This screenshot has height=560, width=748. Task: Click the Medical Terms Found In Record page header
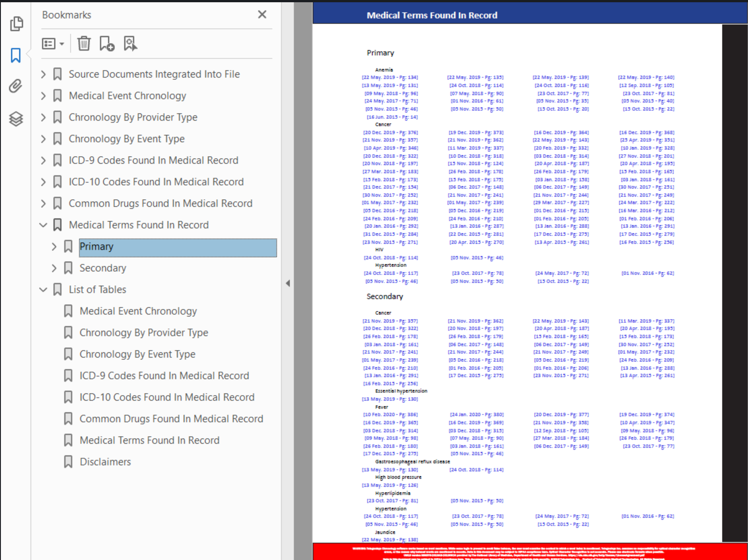(432, 15)
